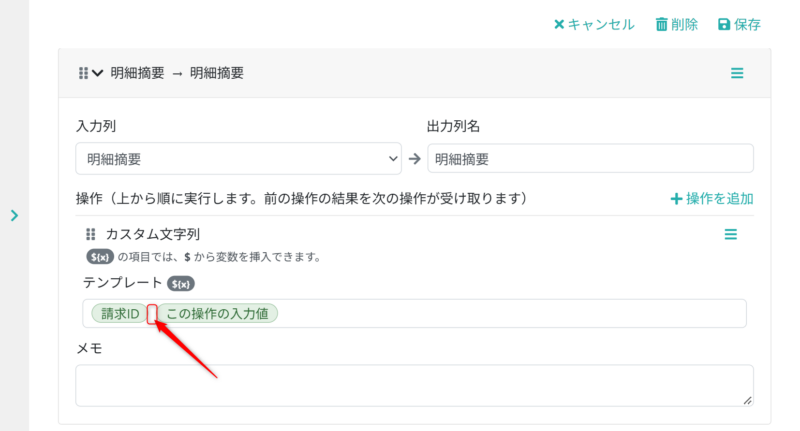The height and width of the screenshot is (431, 800).
Task: Open the 入力列 dropdown showing 明細摘要
Action: tap(238, 159)
